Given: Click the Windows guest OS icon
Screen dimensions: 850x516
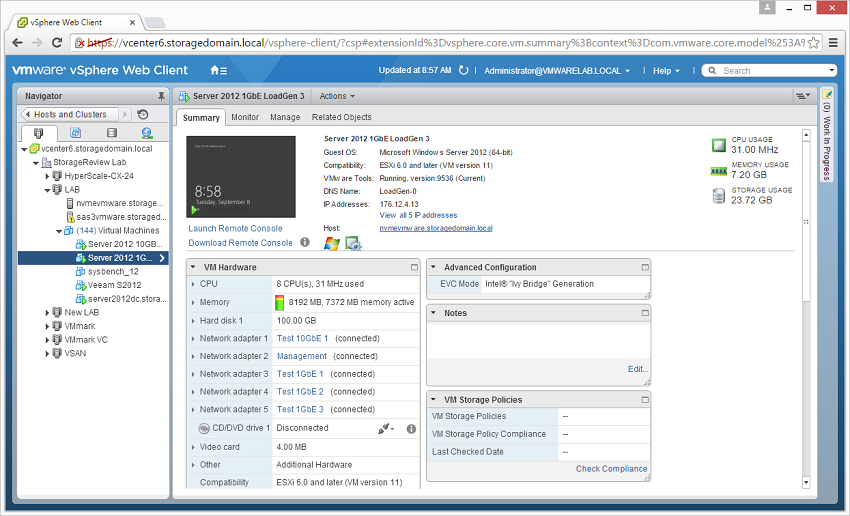Looking at the screenshot, I should (332, 244).
